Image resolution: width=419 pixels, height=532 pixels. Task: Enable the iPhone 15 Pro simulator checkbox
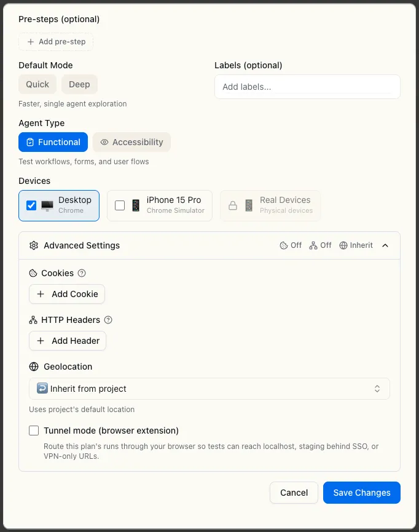click(120, 205)
